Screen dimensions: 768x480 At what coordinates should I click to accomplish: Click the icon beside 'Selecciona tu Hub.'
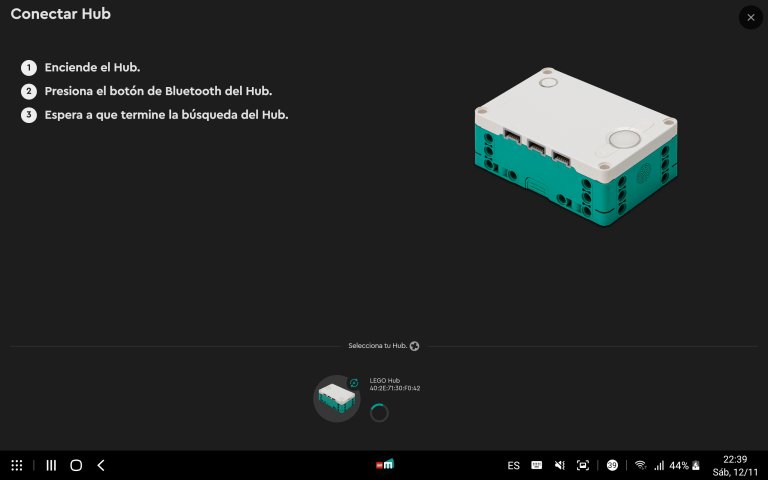(x=414, y=346)
